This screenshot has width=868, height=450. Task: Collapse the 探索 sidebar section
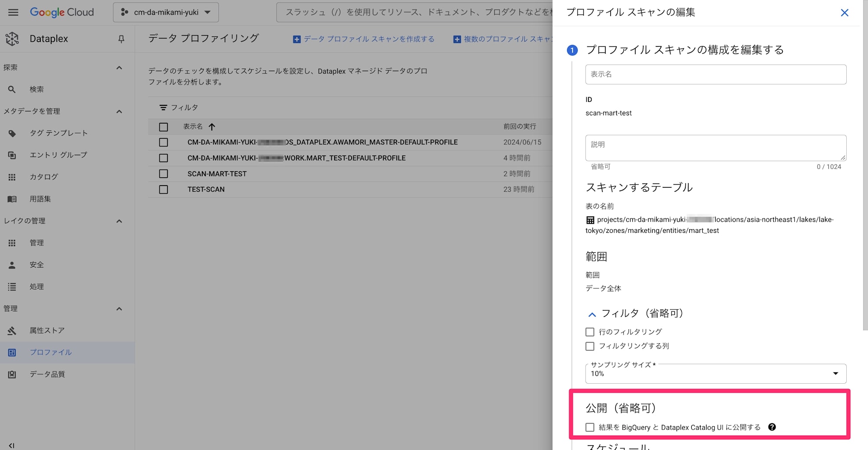(x=119, y=68)
